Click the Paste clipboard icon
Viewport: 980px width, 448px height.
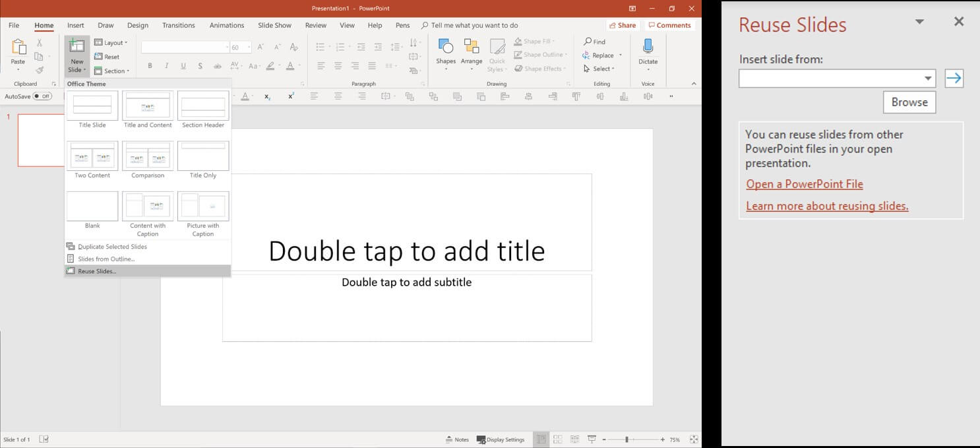[x=18, y=48]
